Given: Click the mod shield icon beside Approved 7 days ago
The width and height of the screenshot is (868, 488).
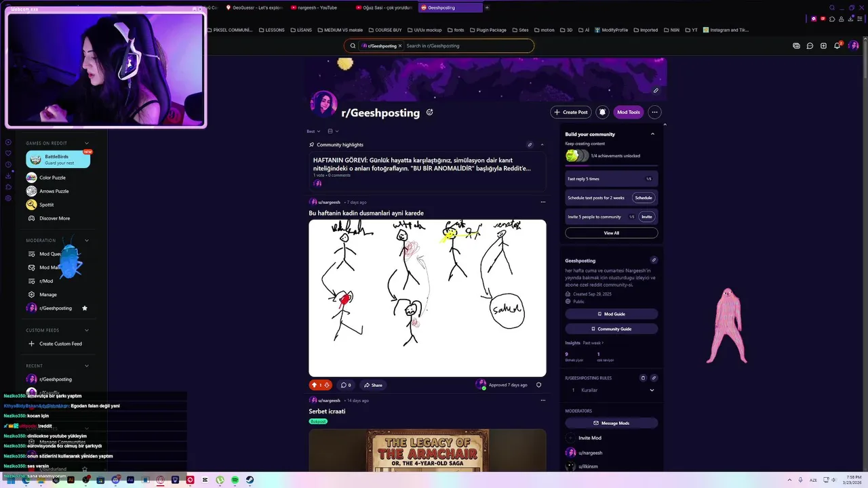Looking at the screenshot, I should pos(538,385).
